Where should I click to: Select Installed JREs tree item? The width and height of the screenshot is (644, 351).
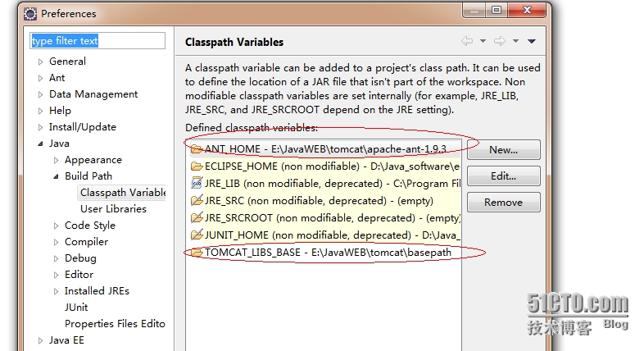point(97,291)
